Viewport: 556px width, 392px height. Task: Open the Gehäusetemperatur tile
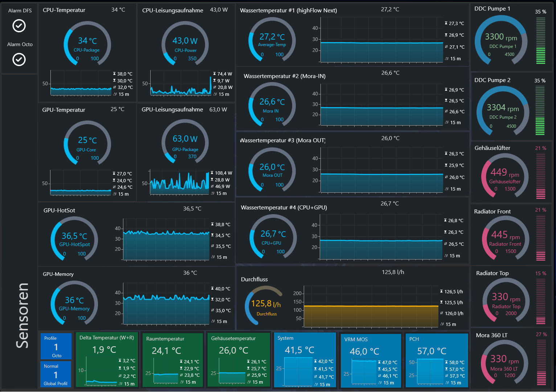point(238,360)
